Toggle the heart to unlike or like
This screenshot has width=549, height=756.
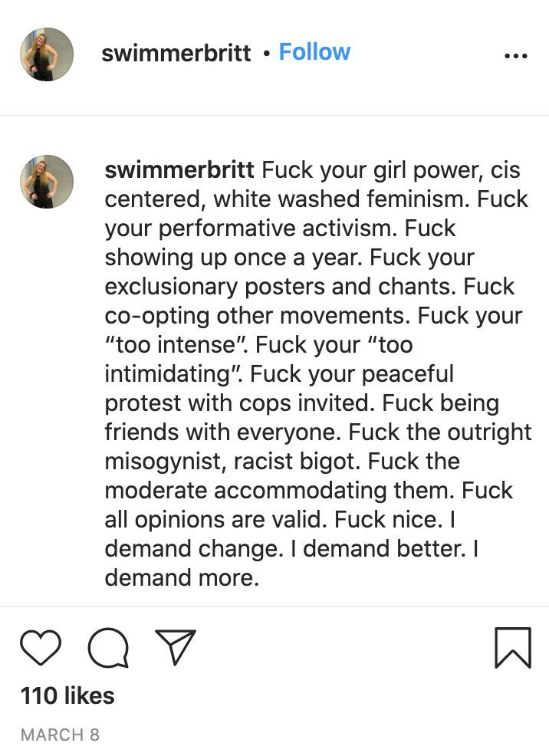[x=40, y=648]
